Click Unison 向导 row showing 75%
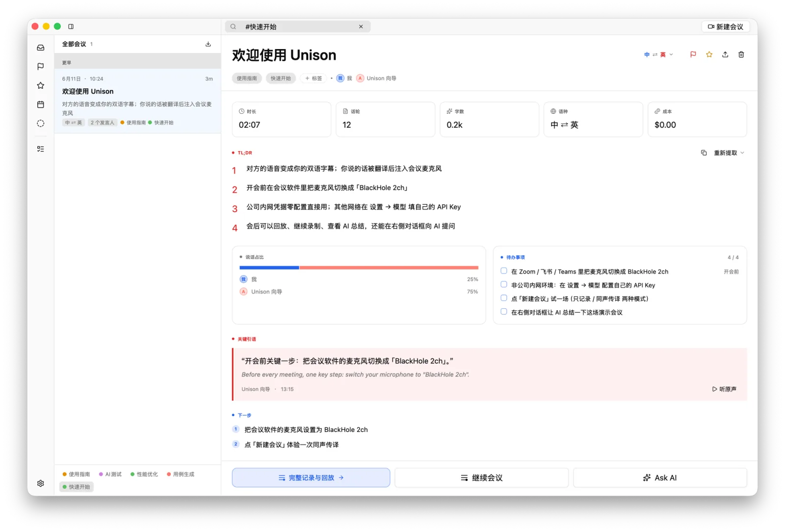 pos(359,292)
